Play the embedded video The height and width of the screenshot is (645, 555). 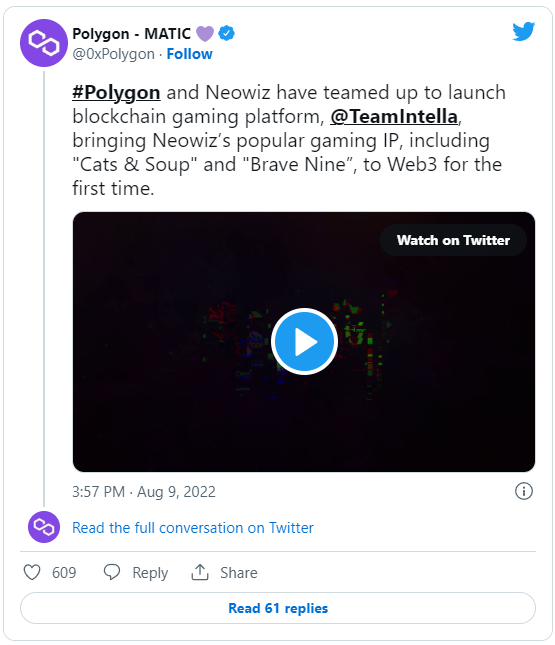pyautogui.click(x=304, y=341)
